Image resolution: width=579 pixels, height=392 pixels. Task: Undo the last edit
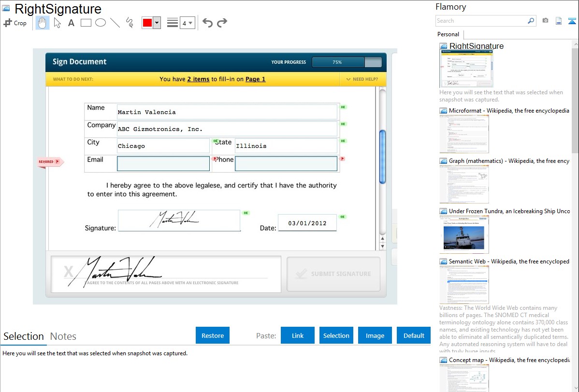(x=207, y=23)
